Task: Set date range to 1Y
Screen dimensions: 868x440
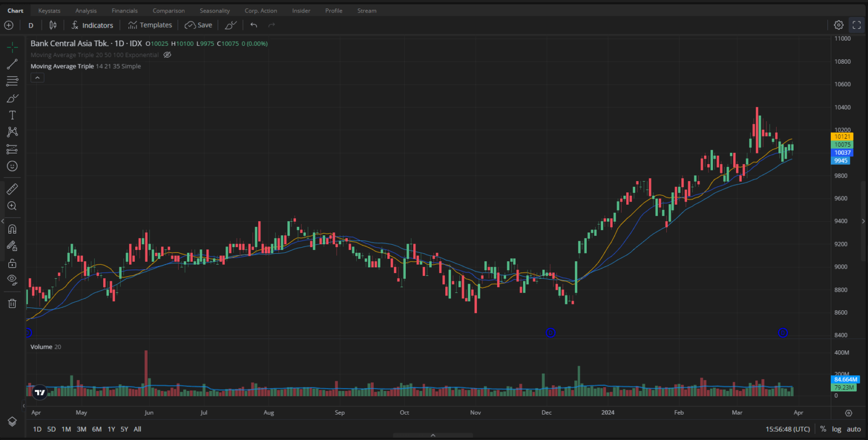Action: tap(111, 429)
